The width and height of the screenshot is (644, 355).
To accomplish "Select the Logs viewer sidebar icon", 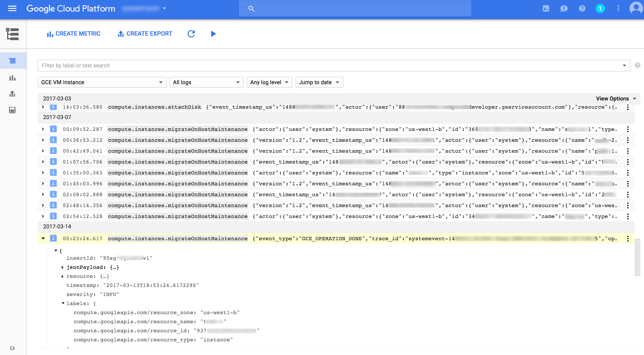I will click(12, 61).
